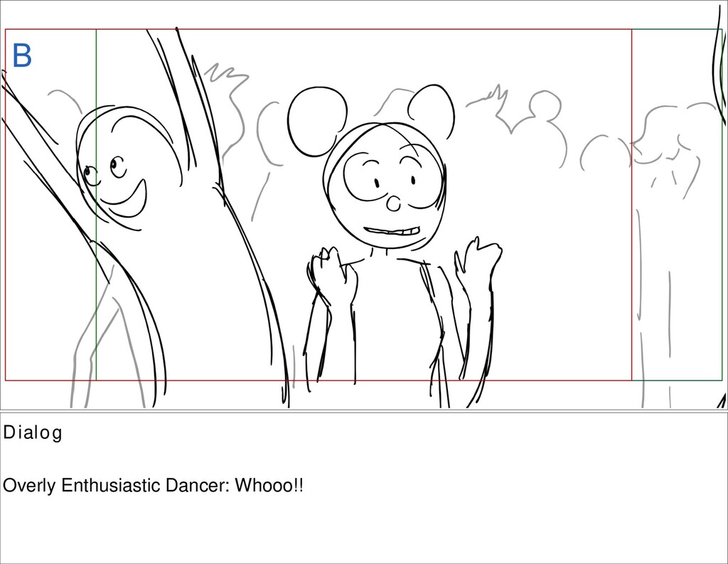
Task: Click the blue letter B panel label
Action: click(x=22, y=55)
